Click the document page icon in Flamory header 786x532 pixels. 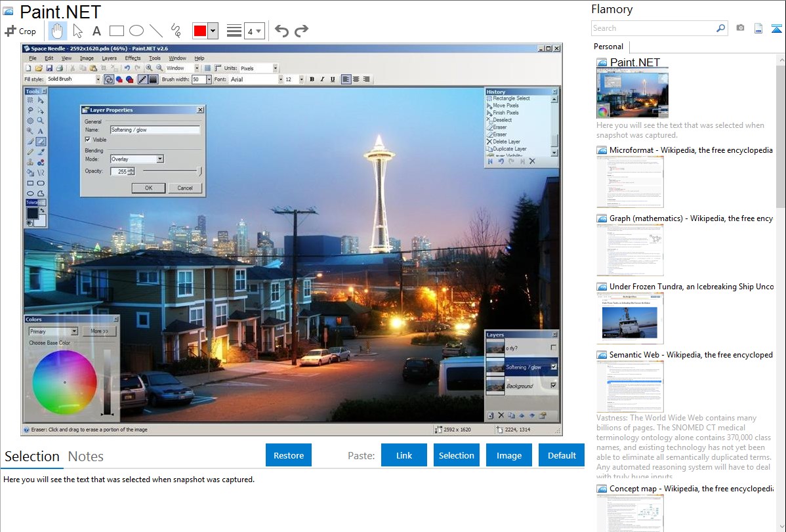click(758, 28)
